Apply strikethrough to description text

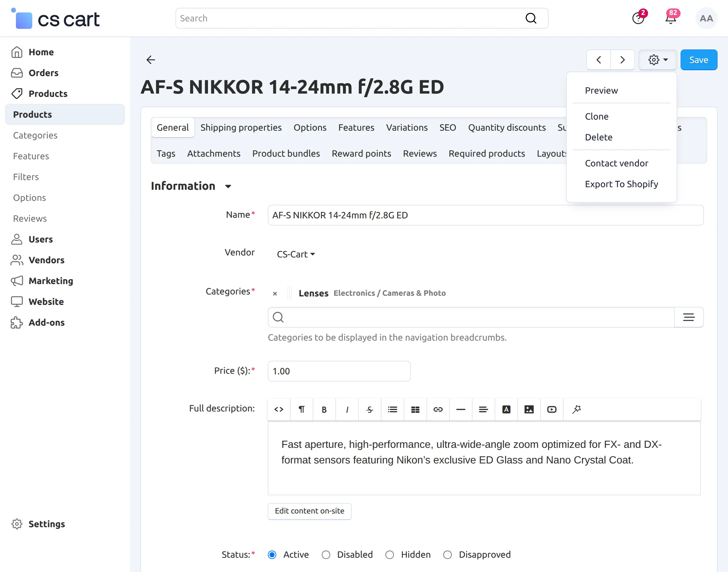(x=369, y=409)
